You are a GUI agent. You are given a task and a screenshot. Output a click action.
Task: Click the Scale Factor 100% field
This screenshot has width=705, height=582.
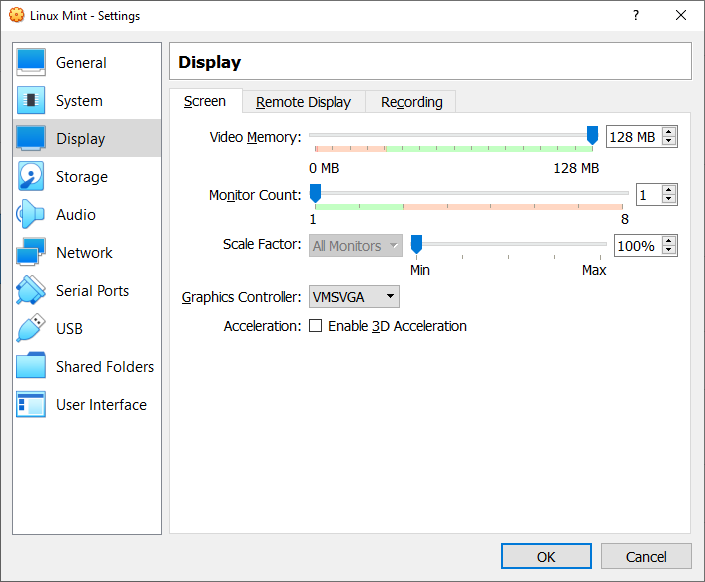point(638,246)
